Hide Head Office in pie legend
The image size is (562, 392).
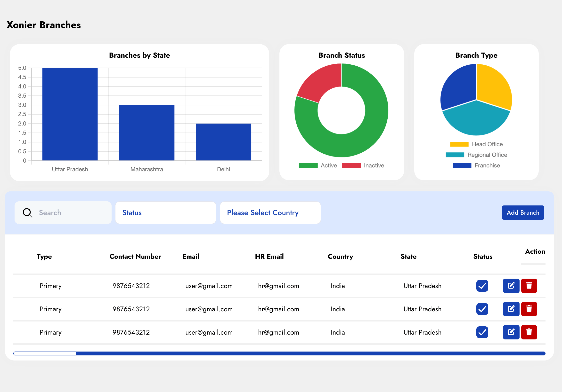point(476,144)
